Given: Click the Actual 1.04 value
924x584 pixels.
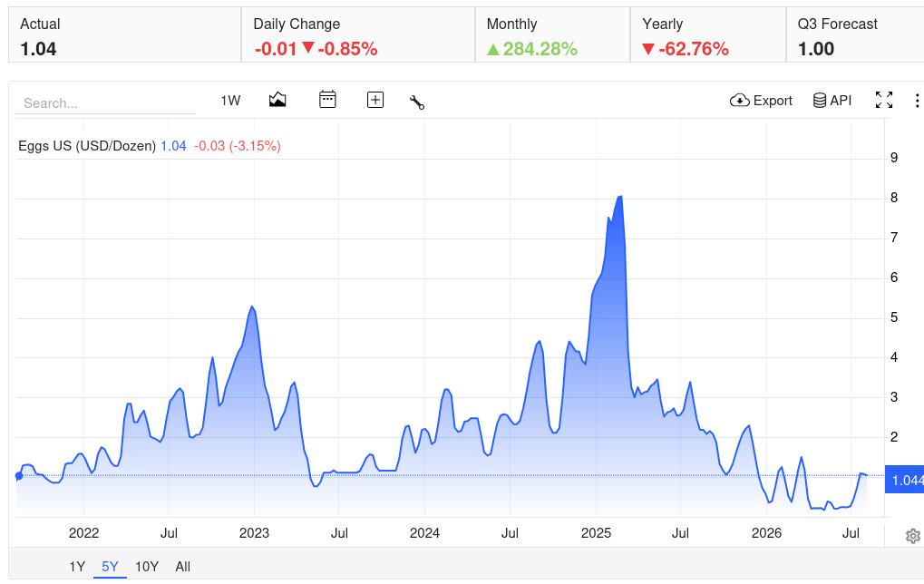Looking at the screenshot, I should click(x=38, y=49).
